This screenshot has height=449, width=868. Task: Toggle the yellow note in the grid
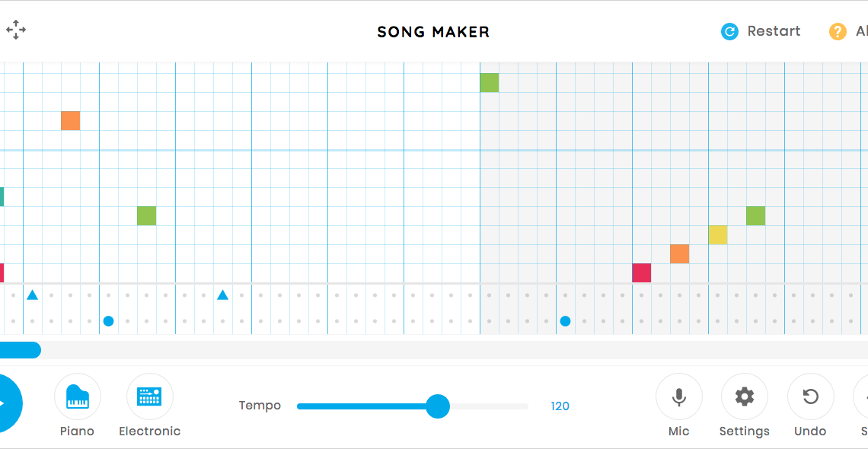click(x=718, y=235)
